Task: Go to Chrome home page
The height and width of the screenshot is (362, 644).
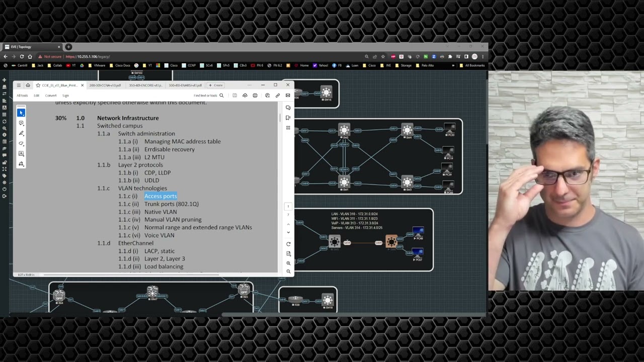Action: (x=30, y=57)
